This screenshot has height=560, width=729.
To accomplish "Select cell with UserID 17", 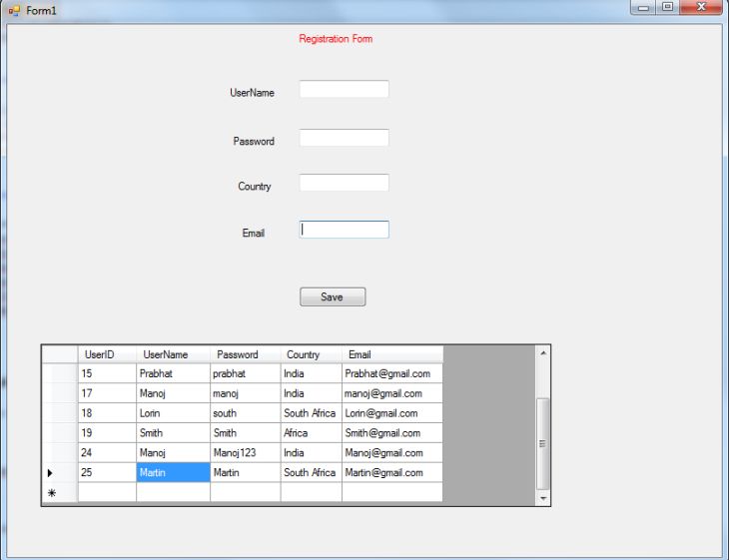I will [107, 393].
